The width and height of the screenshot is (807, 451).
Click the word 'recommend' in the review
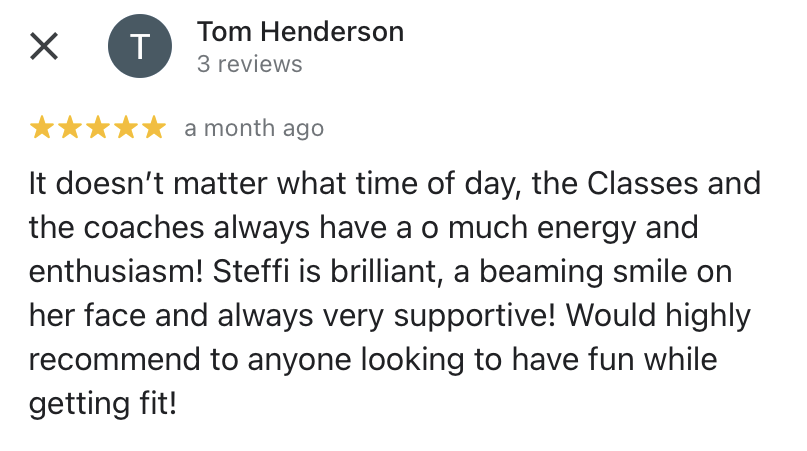point(114,359)
